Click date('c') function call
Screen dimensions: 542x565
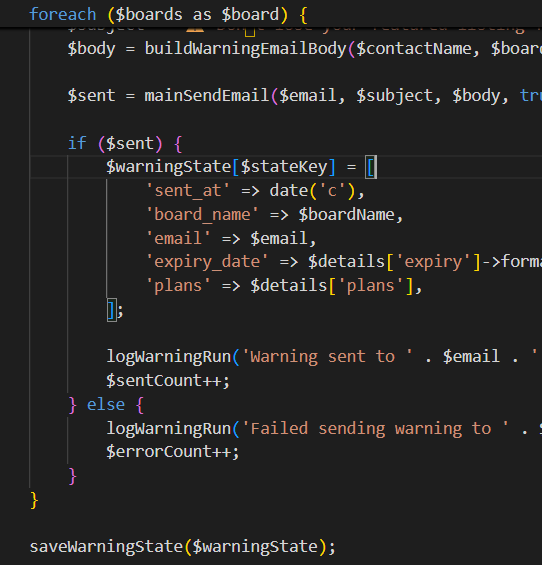(x=312, y=190)
